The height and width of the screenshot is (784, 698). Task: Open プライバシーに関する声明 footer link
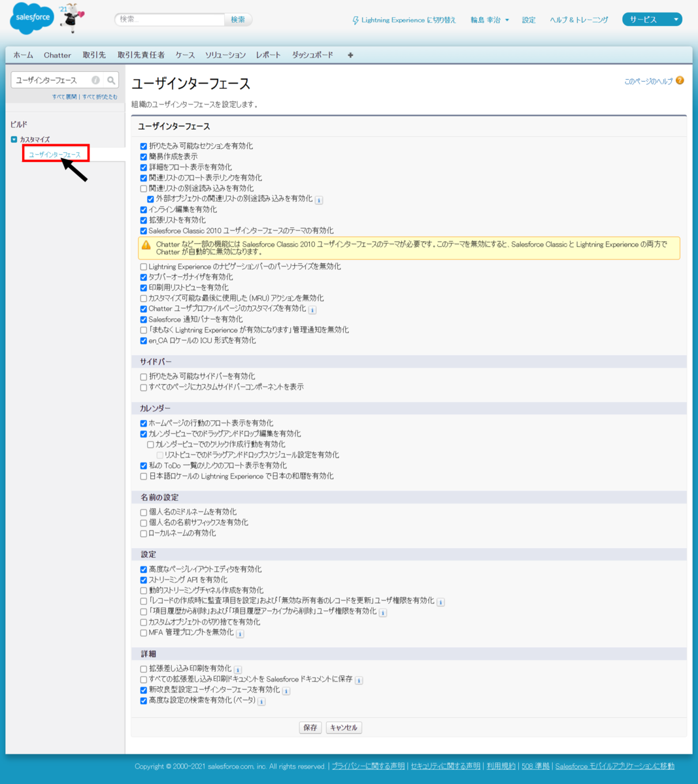click(368, 766)
